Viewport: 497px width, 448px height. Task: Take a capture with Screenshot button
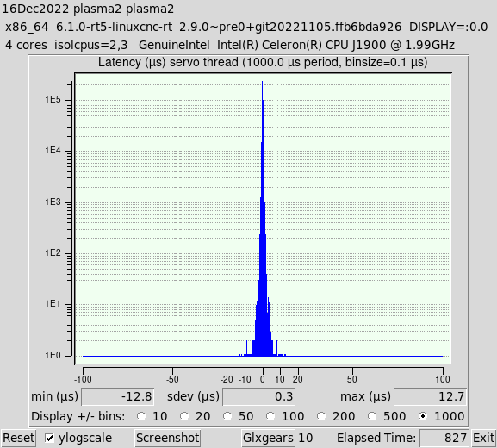pyautogui.click(x=168, y=438)
